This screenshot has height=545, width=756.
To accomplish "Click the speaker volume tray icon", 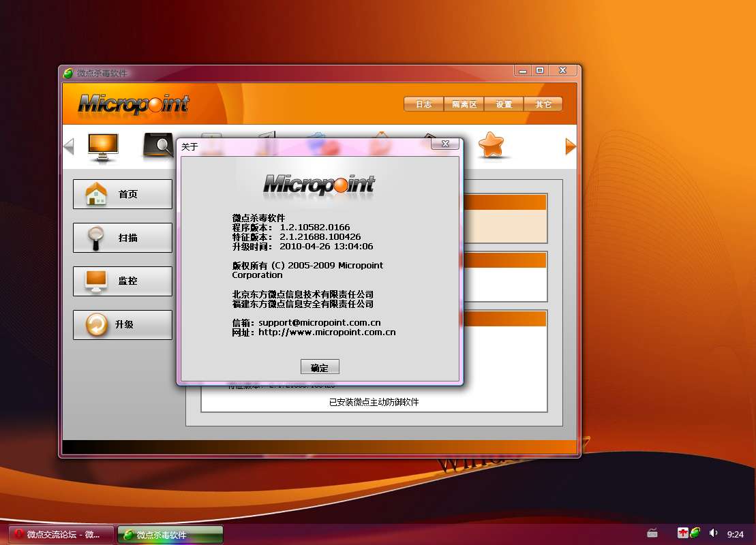I will (x=714, y=533).
